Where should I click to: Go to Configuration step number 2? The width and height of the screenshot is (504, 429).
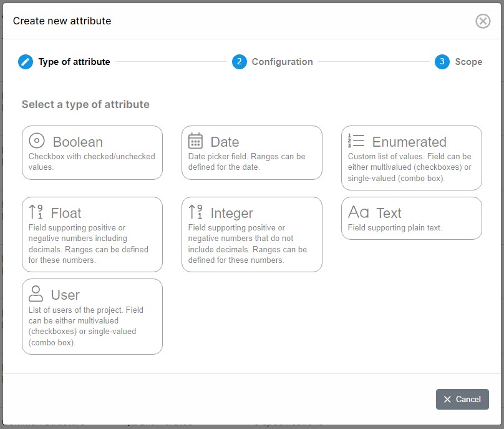pyautogui.click(x=239, y=62)
